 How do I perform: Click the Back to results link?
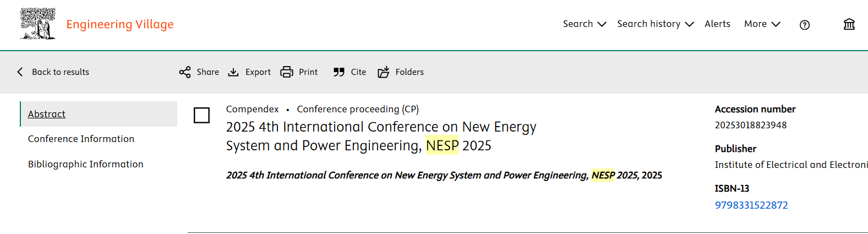[61, 72]
